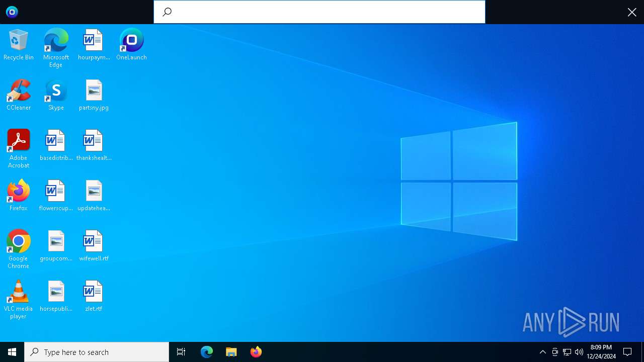The width and height of the screenshot is (644, 362).
Task: Open File Explorer from the taskbar
Action: (231, 352)
